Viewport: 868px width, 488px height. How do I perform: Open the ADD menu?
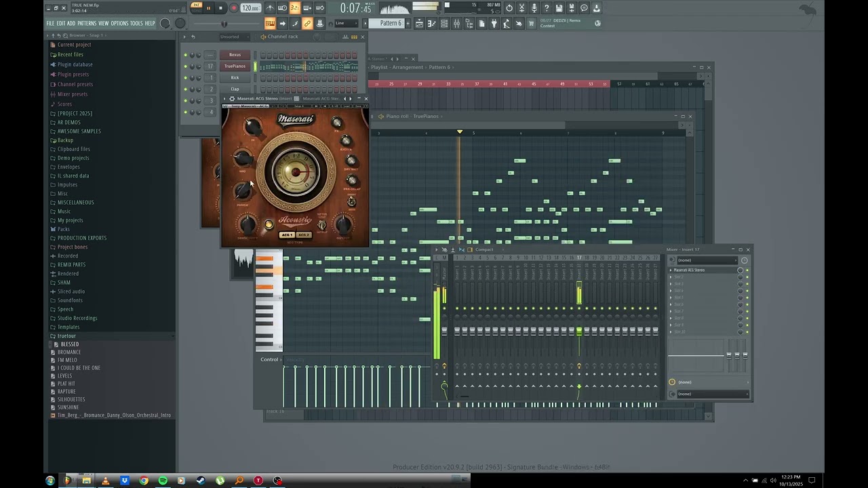(x=71, y=23)
